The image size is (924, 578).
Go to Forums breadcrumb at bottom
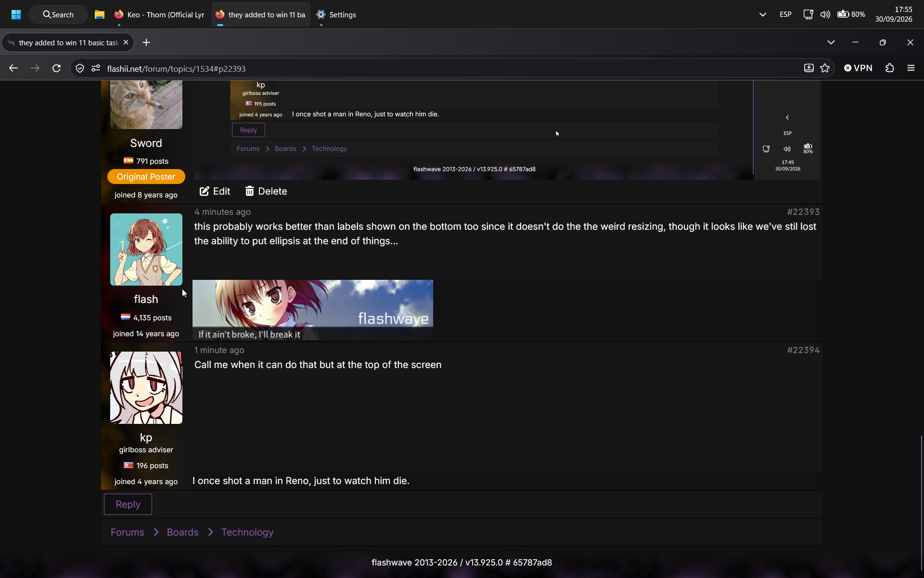pos(128,532)
